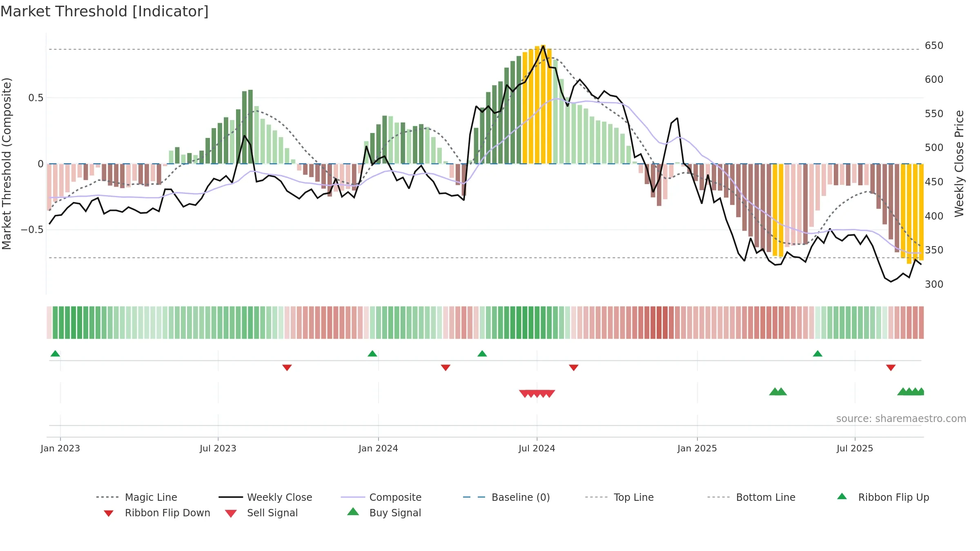Click the red Sell Signal legend triangle
This screenshot has width=980, height=551.
click(231, 513)
